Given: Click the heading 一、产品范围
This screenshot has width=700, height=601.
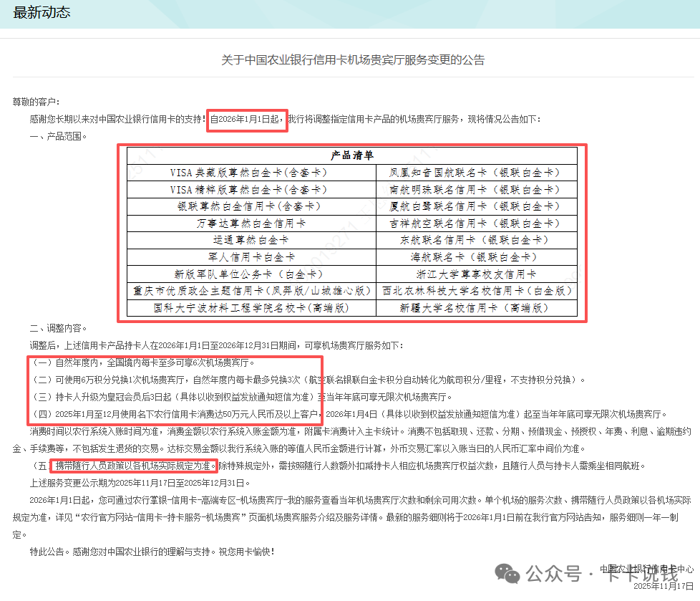Looking at the screenshot, I should tap(58, 136).
